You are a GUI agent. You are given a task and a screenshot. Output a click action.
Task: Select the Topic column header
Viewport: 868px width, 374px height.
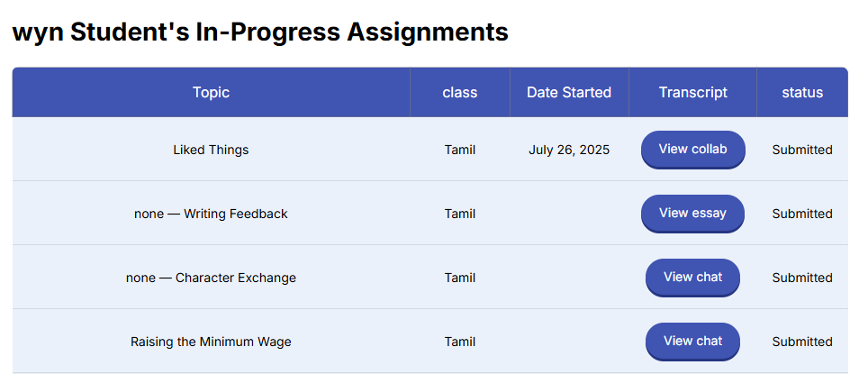point(211,92)
